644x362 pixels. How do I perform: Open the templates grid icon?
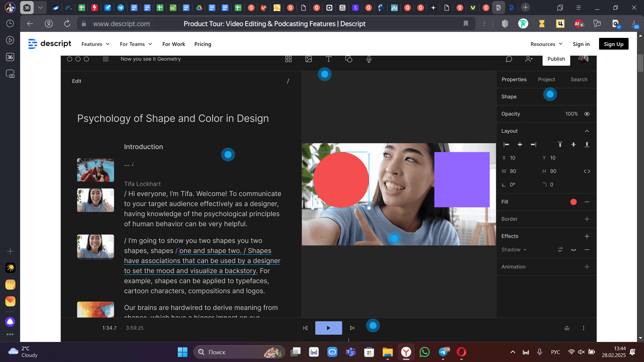coord(288,59)
